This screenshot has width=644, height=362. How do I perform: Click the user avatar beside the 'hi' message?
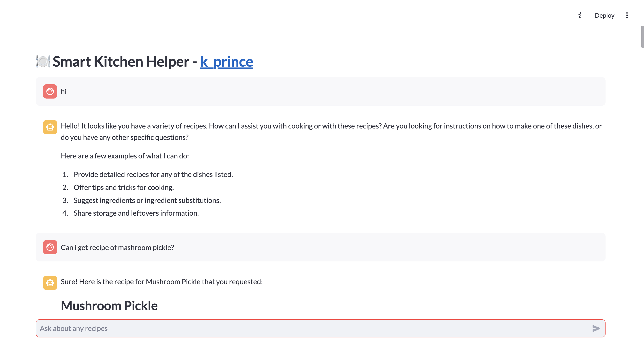pos(50,91)
